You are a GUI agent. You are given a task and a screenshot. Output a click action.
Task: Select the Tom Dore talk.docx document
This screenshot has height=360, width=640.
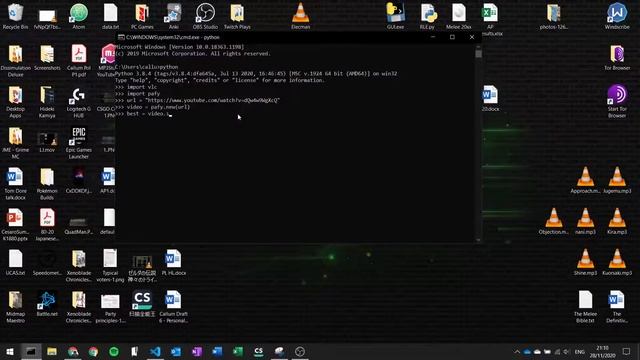tap(16, 184)
